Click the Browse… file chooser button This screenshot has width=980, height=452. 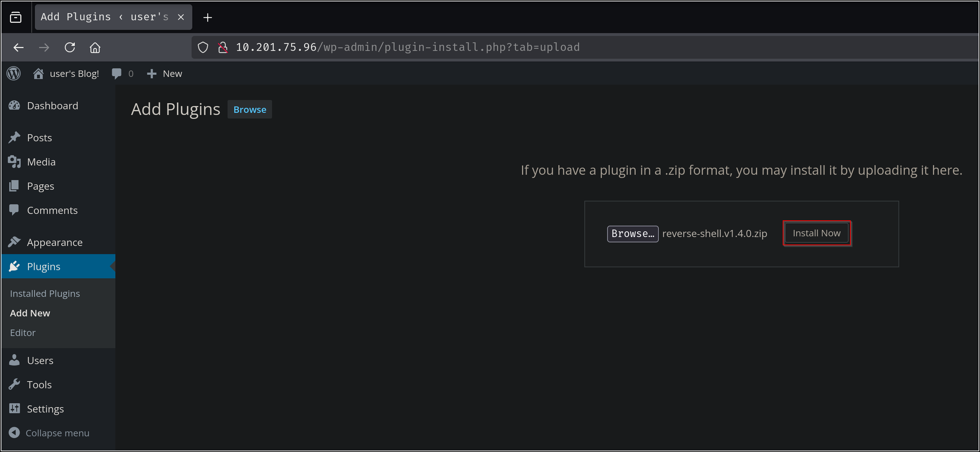tap(632, 233)
